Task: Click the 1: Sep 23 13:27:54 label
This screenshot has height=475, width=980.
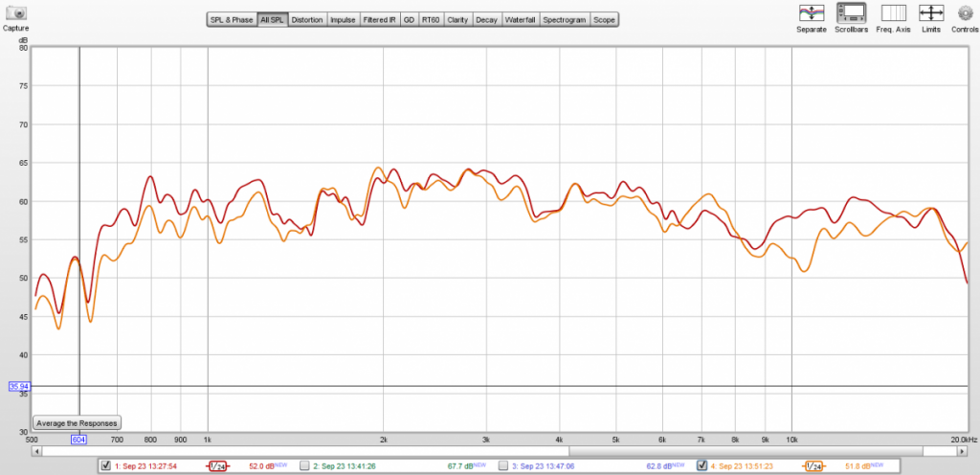Action: 145,465
